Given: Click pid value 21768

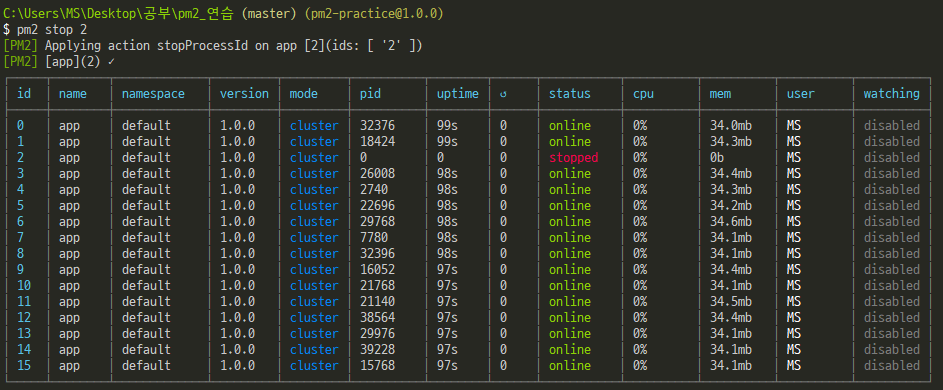Looking at the screenshot, I should pyautogui.click(x=378, y=285).
